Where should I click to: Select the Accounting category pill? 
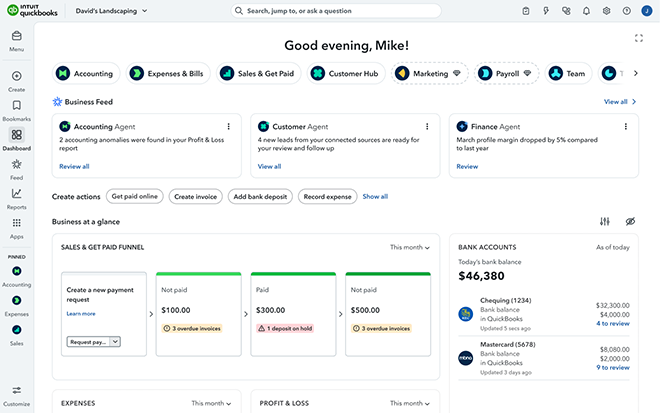click(86, 74)
